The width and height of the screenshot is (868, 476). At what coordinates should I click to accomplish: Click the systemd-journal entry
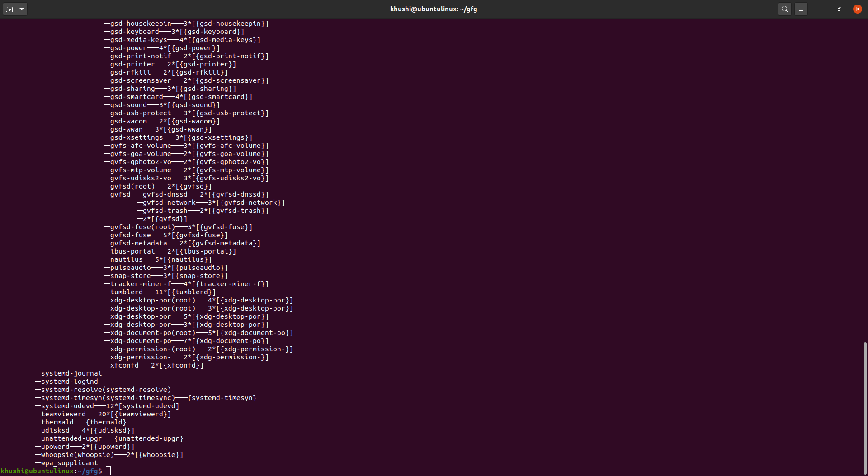71,373
